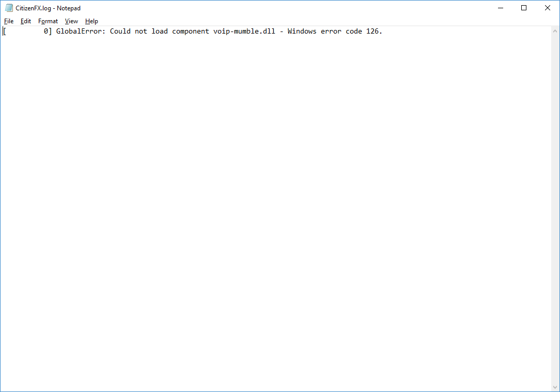
Task: Click the Notepad icon in the title bar
Action: (x=8, y=8)
